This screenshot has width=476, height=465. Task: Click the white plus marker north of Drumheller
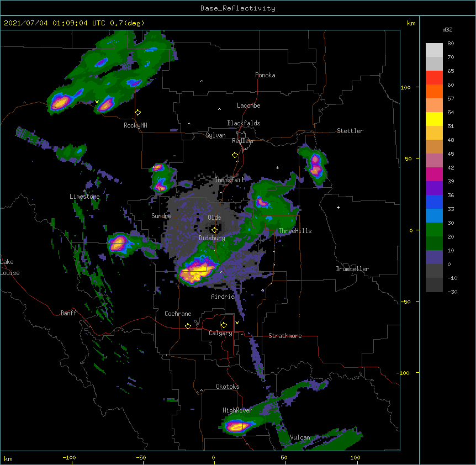point(338,207)
